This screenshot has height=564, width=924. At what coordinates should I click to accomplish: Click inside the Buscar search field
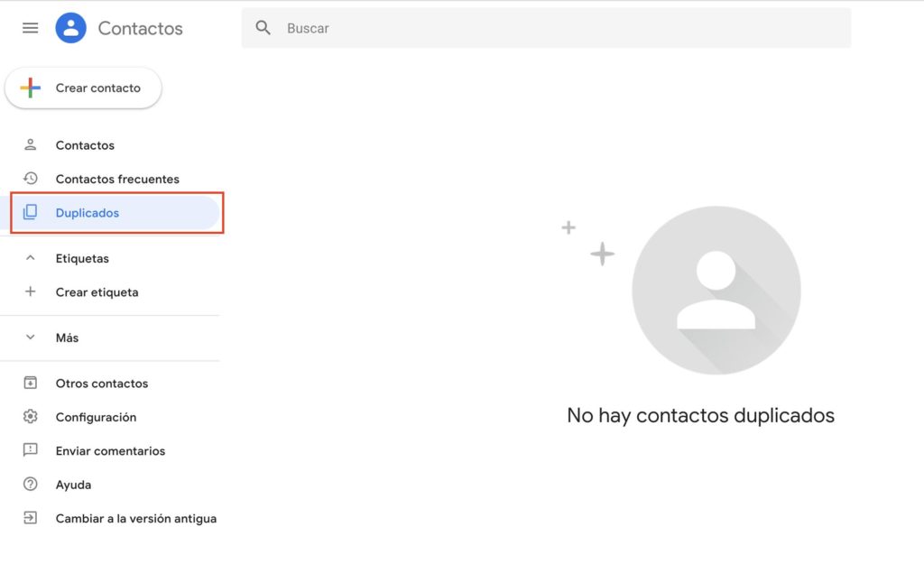(559, 28)
